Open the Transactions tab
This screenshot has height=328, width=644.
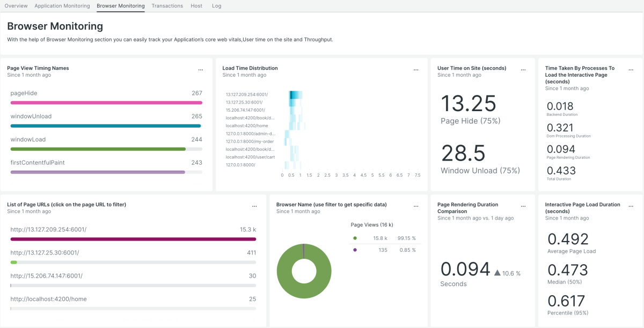coord(167,6)
